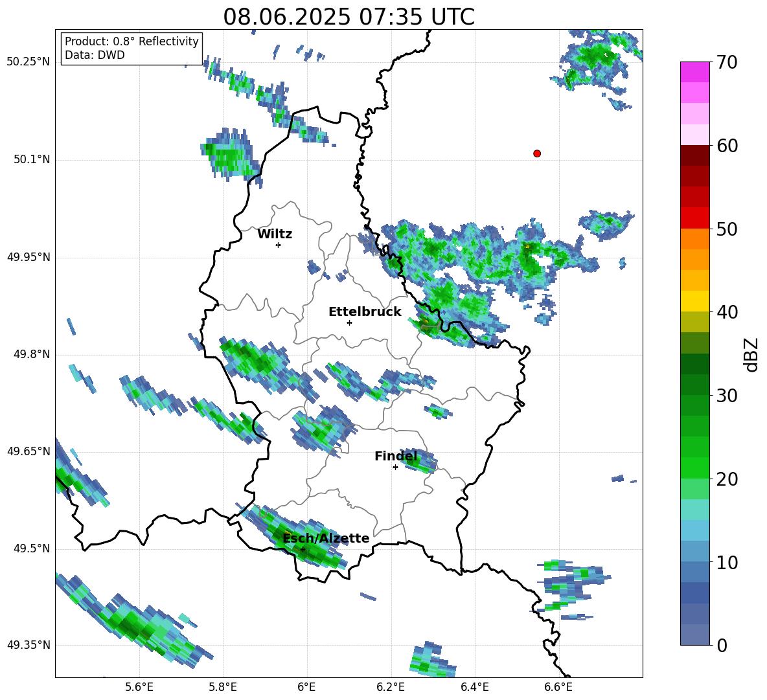Click the 49.95°N latitude label
Image resolution: width=767 pixels, height=700 pixels.
tap(29, 257)
